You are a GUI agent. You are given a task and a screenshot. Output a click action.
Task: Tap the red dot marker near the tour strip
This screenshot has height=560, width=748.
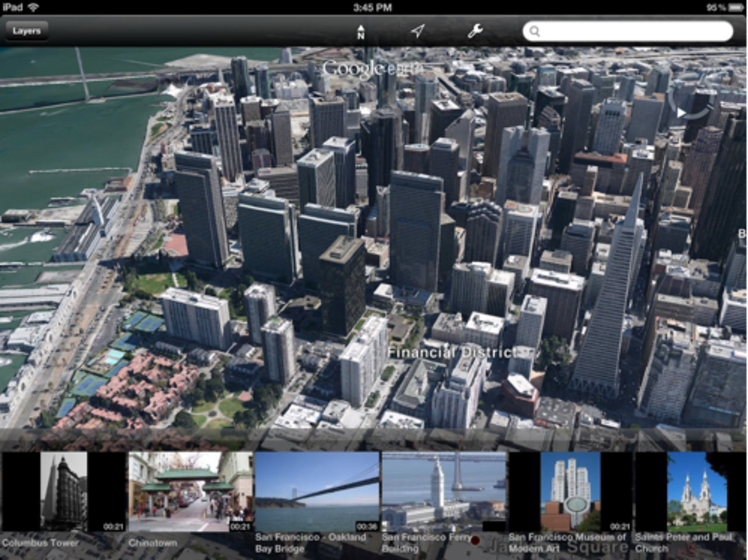476,541
